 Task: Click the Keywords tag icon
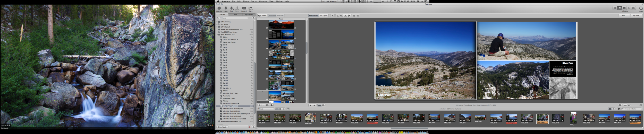[244, 8]
